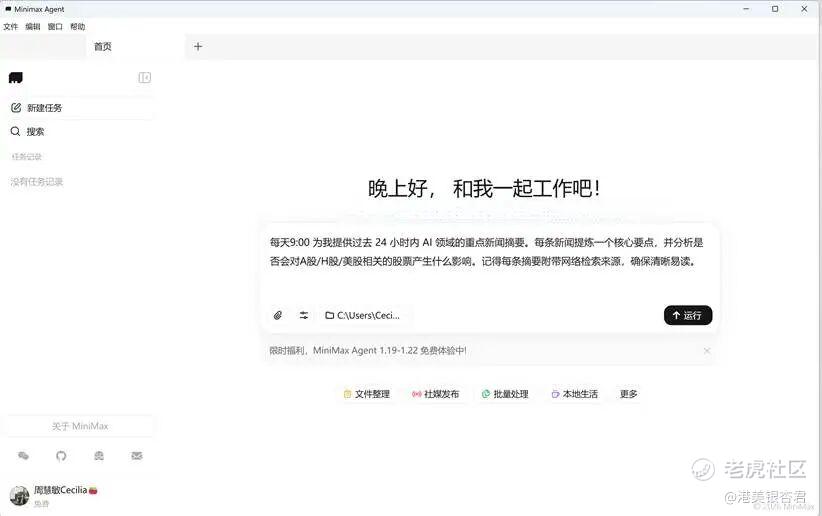
Task: Add a new tab with plus button
Action: coord(198,47)
